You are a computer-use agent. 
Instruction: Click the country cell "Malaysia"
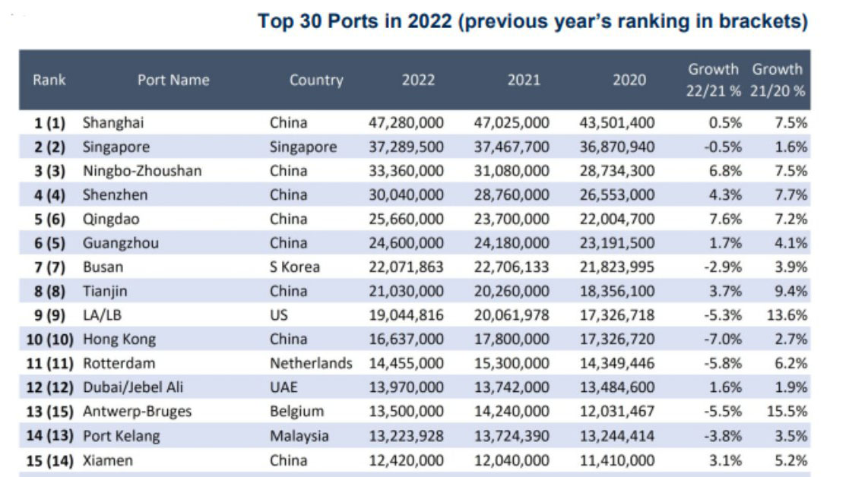click(x=299, y=436)
